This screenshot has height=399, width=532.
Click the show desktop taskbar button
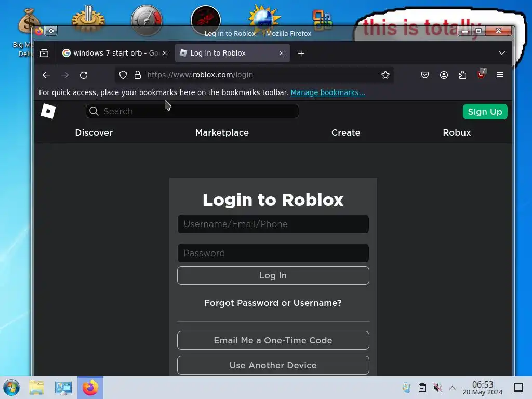click(518, 388)
